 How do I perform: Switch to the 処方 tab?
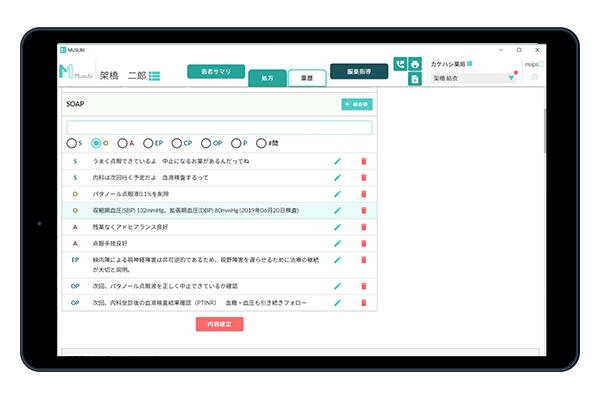point(266,77)
